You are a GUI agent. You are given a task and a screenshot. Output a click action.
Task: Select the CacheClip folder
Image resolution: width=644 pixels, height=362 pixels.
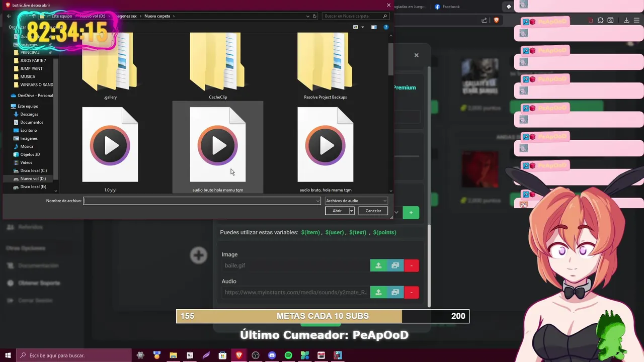218,65
